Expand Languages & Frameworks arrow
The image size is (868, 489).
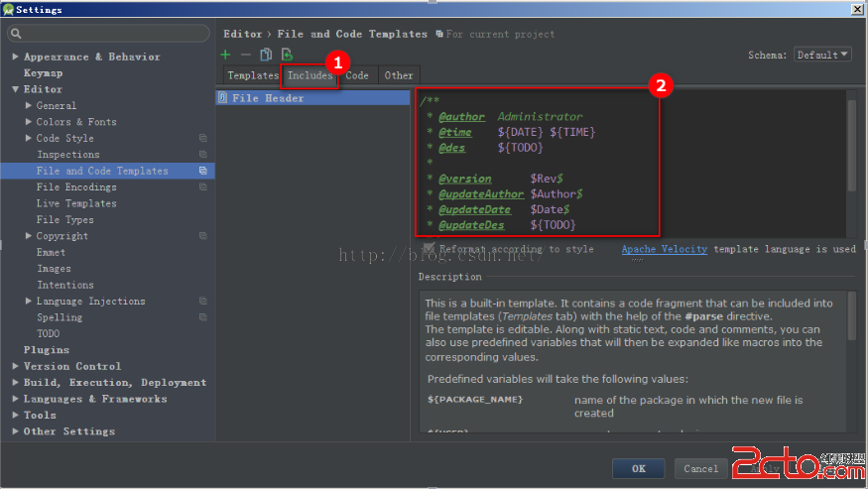[16, 399]
